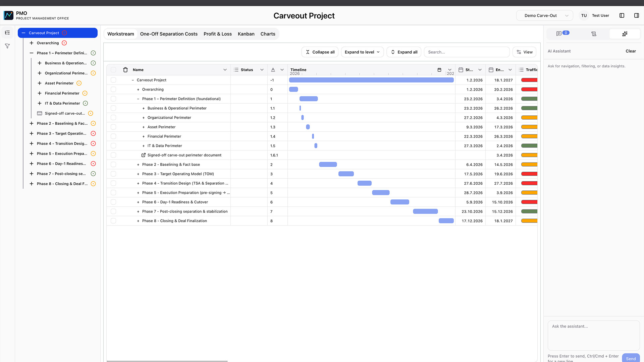
Task: Expand Phase 2 - Baselining in sidebar tree
Action: pos(32,123)
